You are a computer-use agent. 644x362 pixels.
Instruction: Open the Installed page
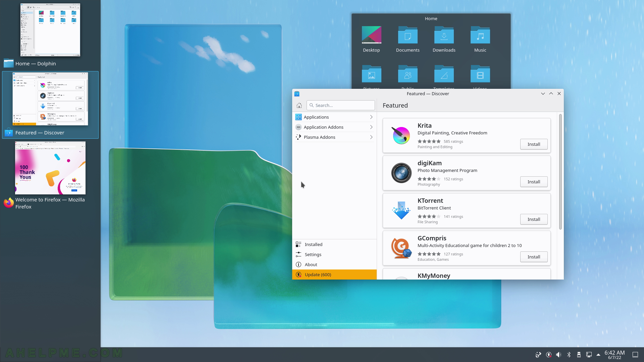tap(334, 244)
